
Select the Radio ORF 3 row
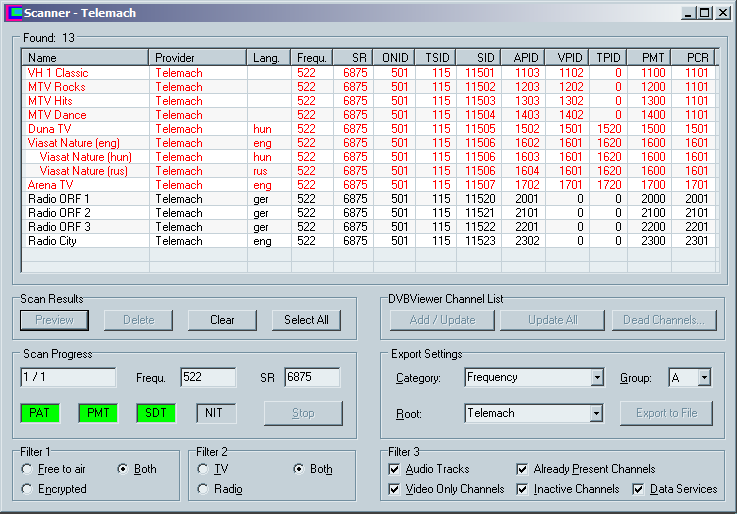[x=369, y=227]
